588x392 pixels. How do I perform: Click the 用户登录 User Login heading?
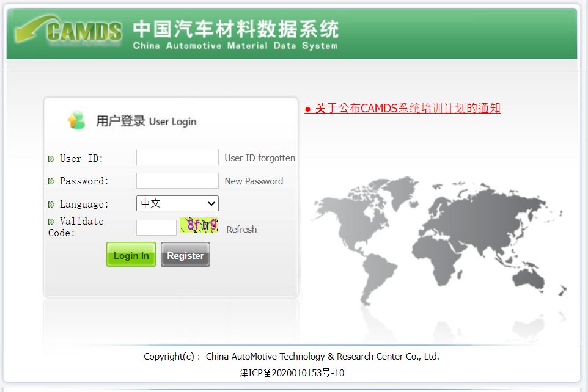click(x=146, y=121)
